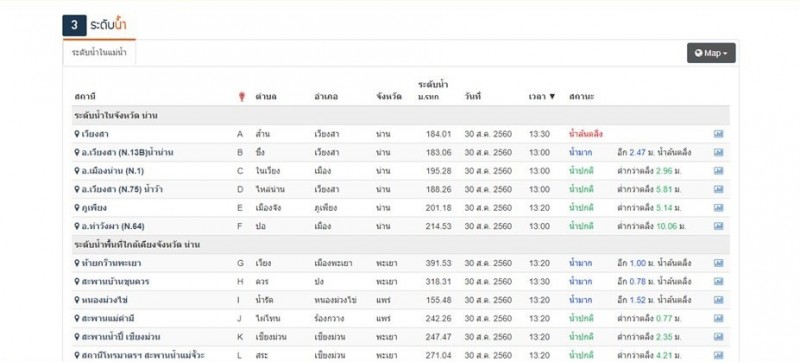The height and width of the screenshot is (362, 800).
Task: Click the วันที่ column header
Action: 472,96
